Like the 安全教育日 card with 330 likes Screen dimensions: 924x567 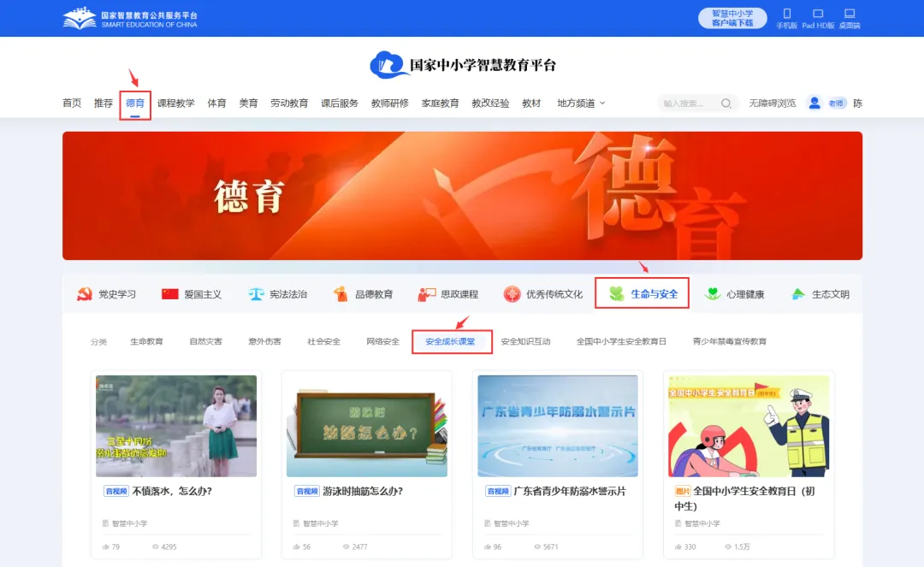click(x=678, y=547)
